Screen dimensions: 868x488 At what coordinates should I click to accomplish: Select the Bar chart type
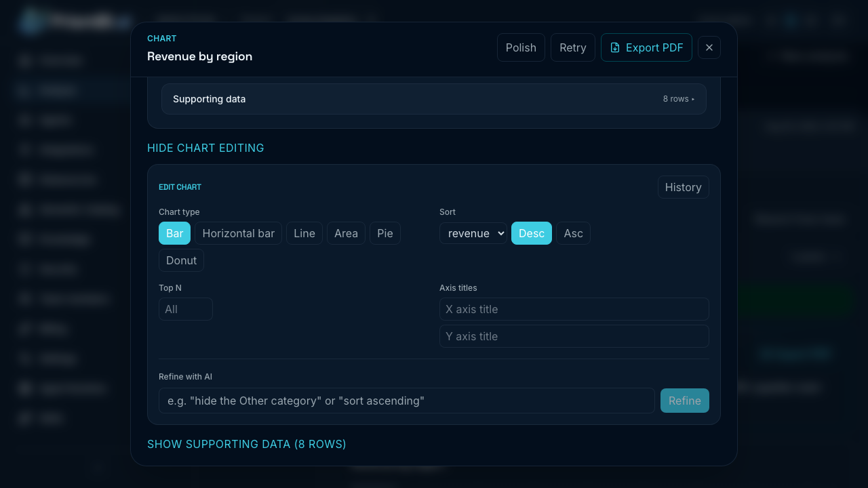coord(175,233)
